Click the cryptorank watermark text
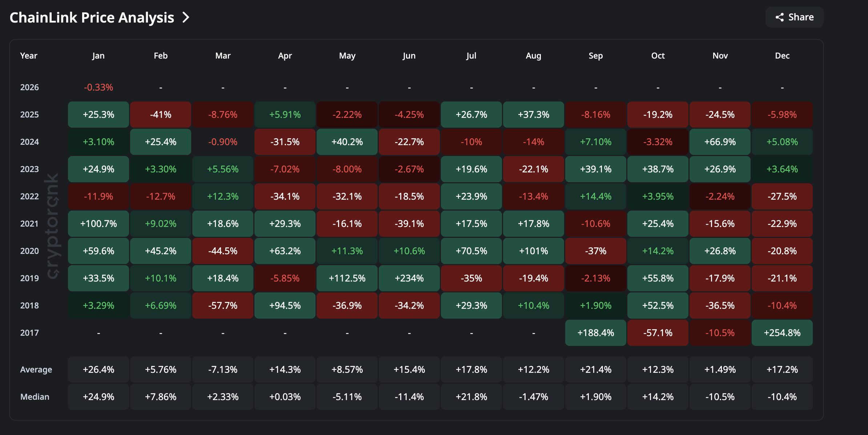This screenshot has width=868, height=435. pos(54,224)
